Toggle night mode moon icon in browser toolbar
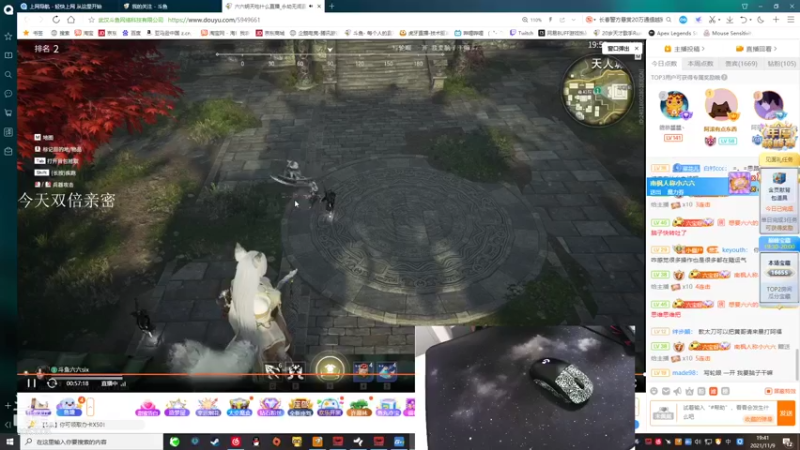Screen dimensions: 800x450 [x=760, y=19]
